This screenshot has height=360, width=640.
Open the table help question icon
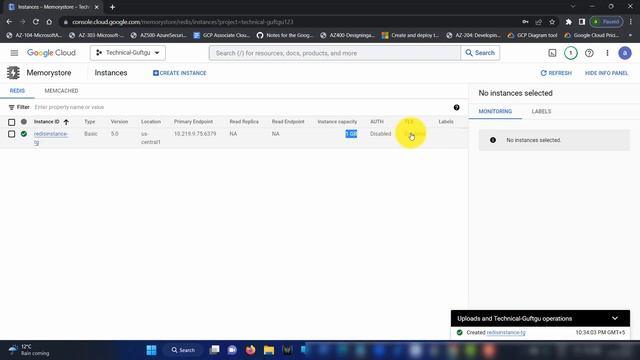click(x=456, y=107)
